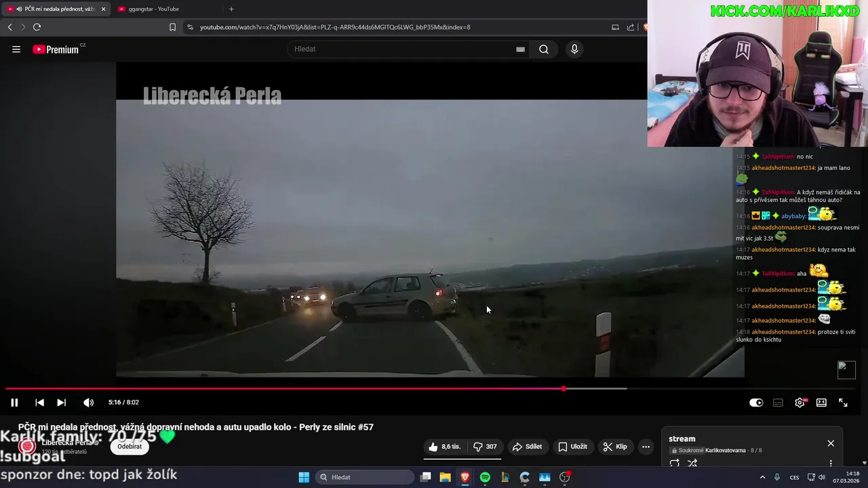Skip to the next video in playlist
868x488 pixels.
coord(61,403)
